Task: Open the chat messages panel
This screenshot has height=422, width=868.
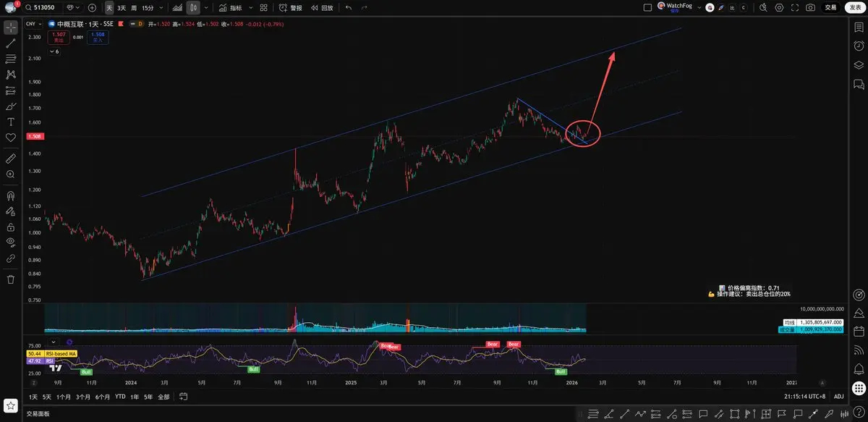Action: tap(859, 84)
